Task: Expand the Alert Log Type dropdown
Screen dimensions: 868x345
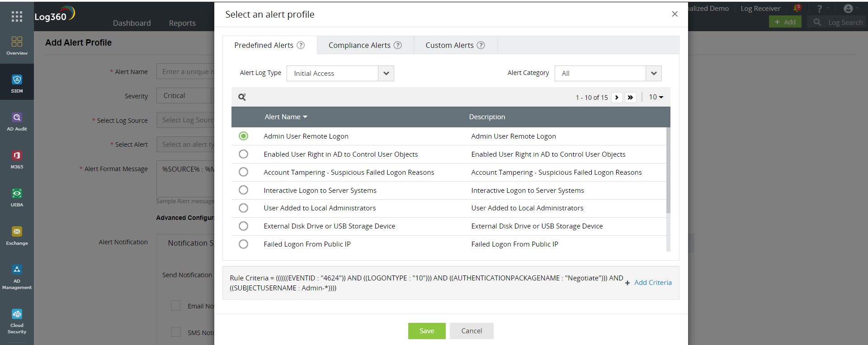Action: click(x=386, y=74)
